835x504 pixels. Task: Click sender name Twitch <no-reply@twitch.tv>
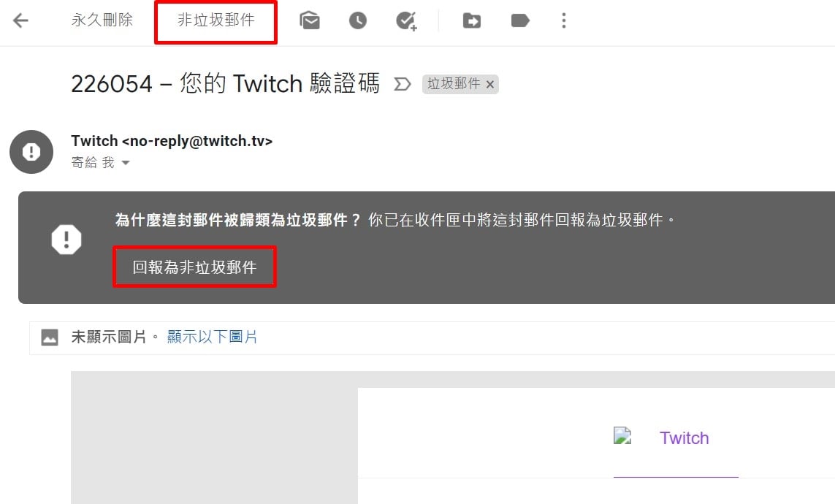(172, 141)
